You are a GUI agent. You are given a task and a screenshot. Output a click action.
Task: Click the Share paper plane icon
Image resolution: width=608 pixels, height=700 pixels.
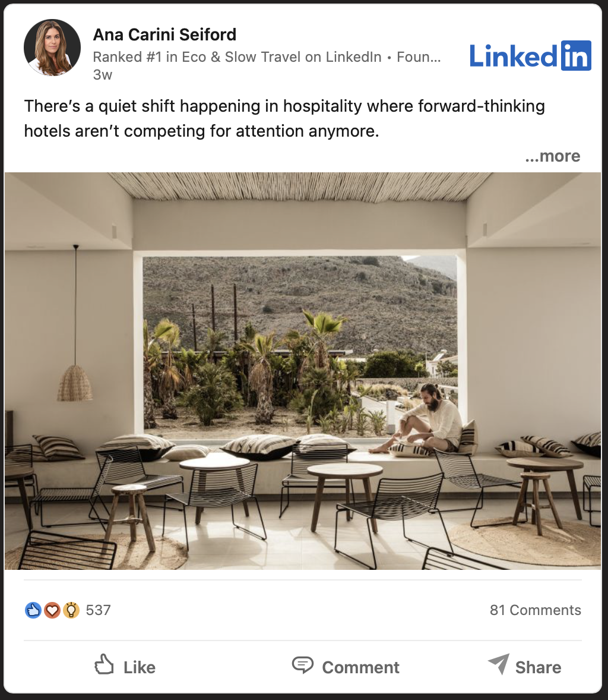pyautogui.click(x=499, y=664)
